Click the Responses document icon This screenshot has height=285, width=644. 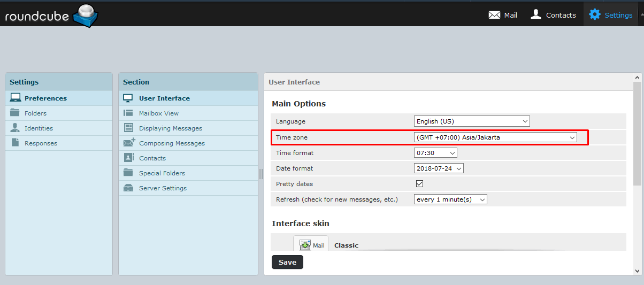click(x=15, y=143)
